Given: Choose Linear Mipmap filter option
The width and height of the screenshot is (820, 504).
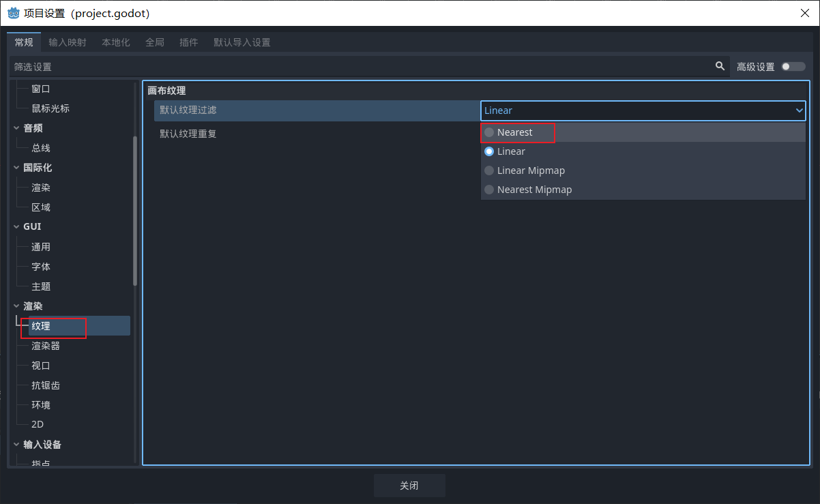Looking at the screenshot, I should tap(531, 171).
